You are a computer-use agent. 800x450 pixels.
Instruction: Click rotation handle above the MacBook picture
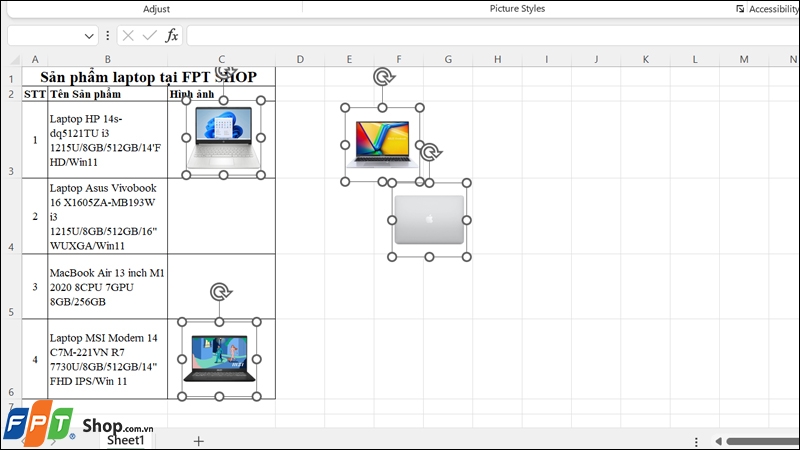pos(432,152)
